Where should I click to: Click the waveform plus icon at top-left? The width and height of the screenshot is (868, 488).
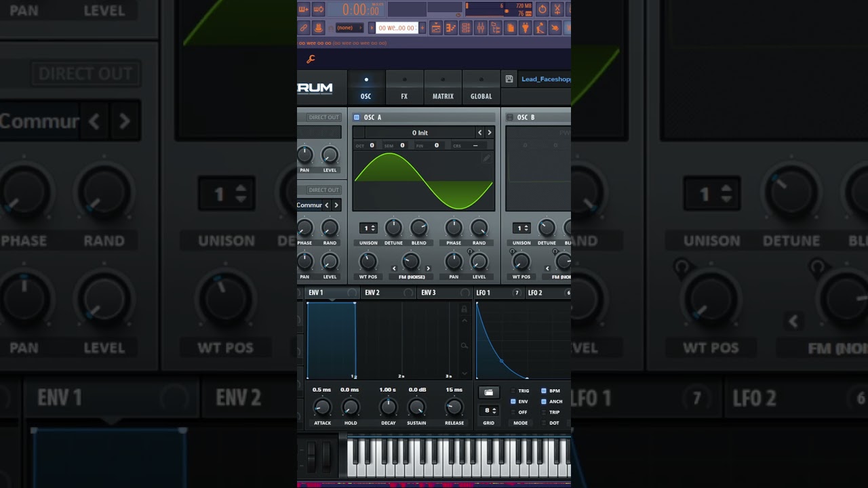(304, 9)
